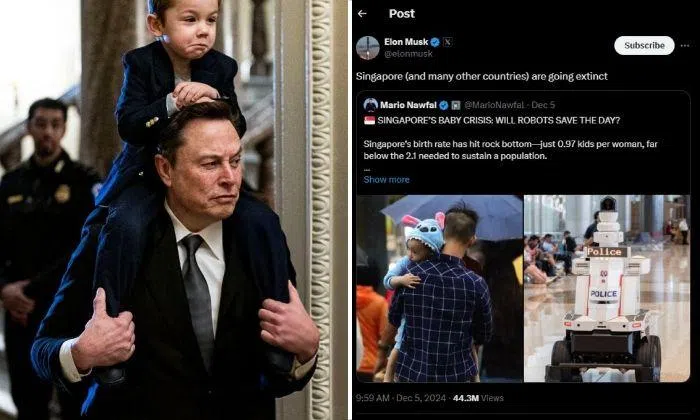Viewport: 700px width, 420px height.
Task: Click the blue verified badge beside Elon Musk
Action: (435, 42)
